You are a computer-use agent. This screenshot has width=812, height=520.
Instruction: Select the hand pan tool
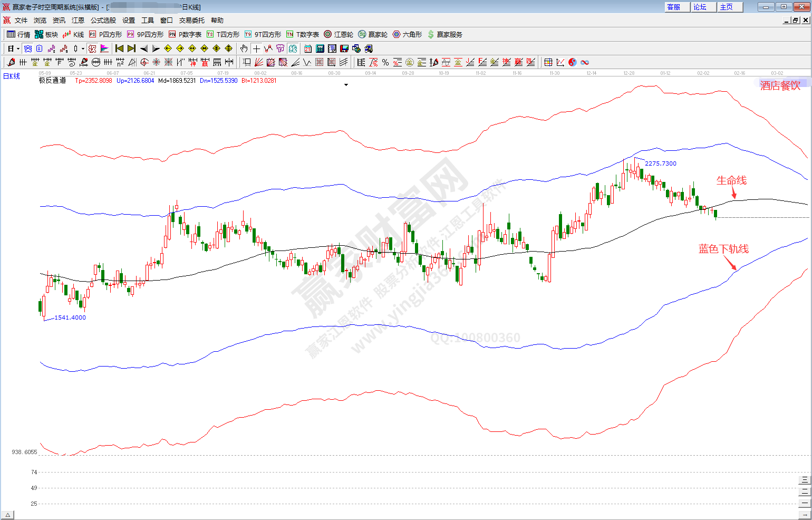point(244,49)
